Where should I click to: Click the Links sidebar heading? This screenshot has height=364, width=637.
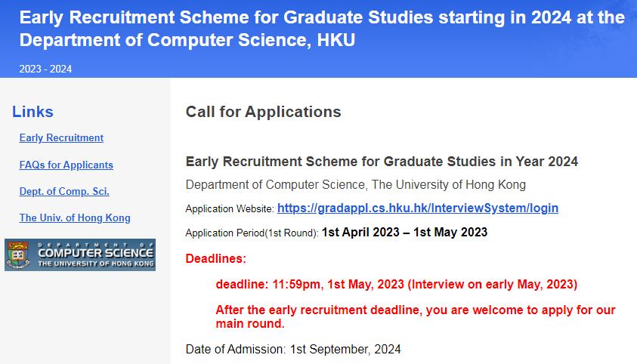coord(32,112)
